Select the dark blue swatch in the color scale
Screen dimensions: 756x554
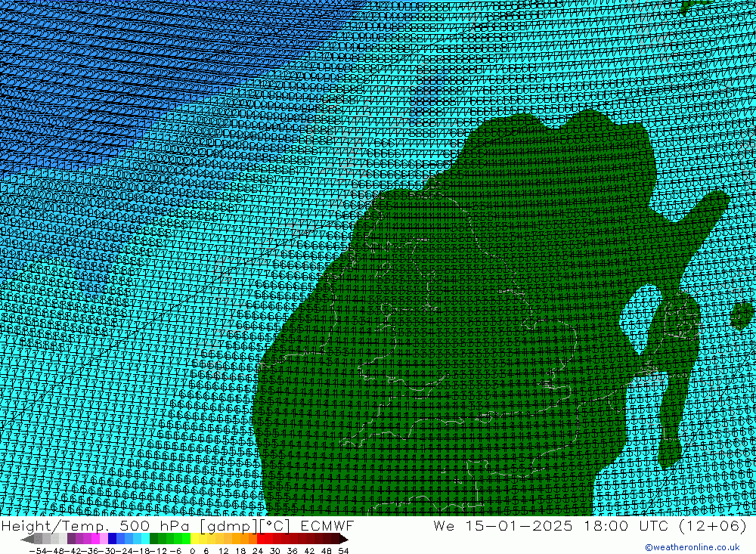tap(112, 539)
